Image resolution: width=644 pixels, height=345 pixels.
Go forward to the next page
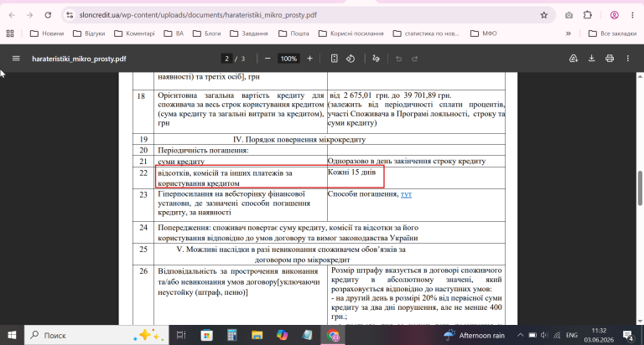click(29, 15)
